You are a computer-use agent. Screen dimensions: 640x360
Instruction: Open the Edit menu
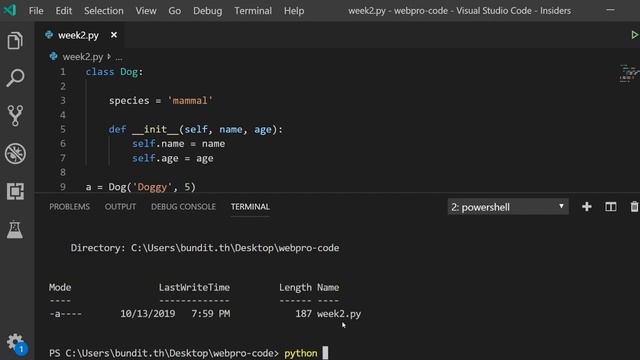click(x=64, y=11)
